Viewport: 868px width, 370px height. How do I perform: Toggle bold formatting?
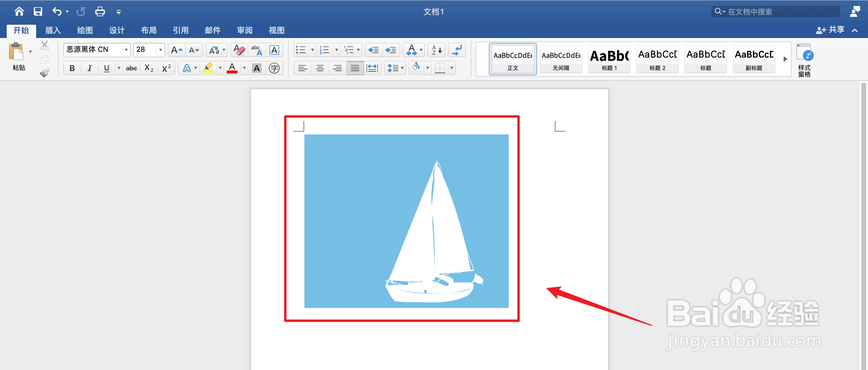click(x=72, y=68)
